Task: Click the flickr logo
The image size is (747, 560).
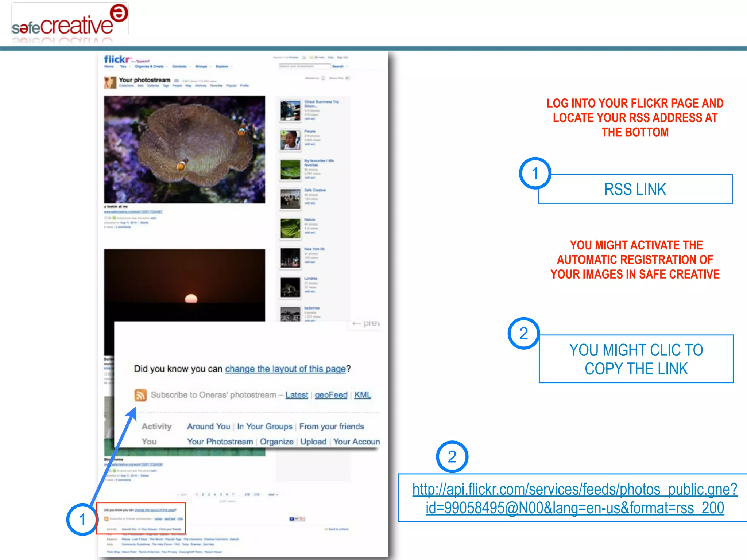Action: (117, 59)
